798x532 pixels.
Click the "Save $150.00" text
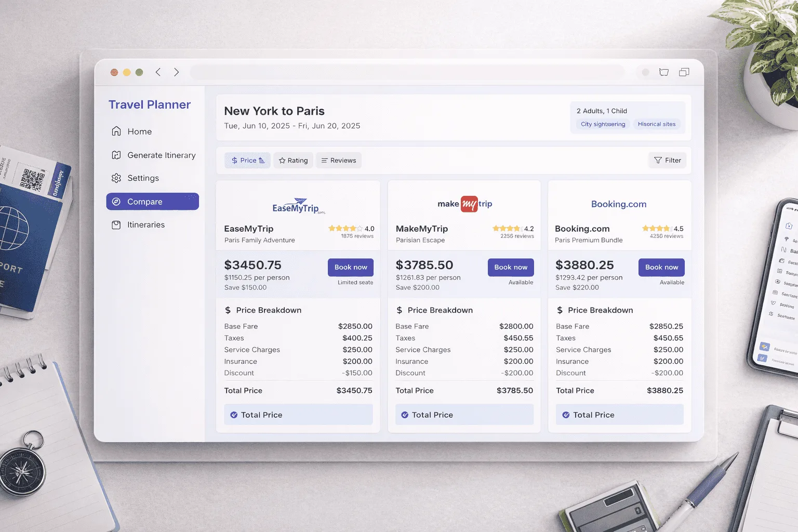245,287
